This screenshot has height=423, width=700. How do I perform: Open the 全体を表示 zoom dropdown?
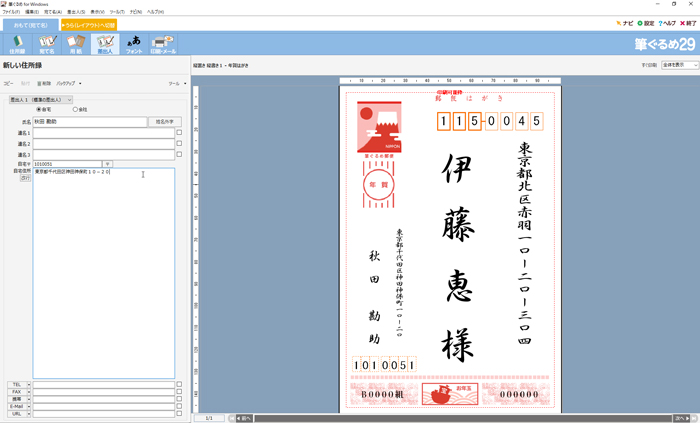coord(679,64)
